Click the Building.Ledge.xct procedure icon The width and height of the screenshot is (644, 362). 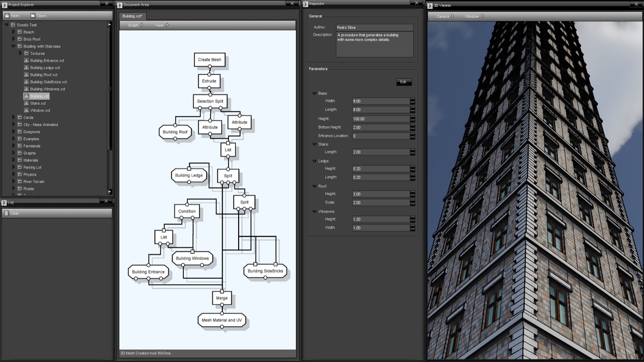pos(26,68)
